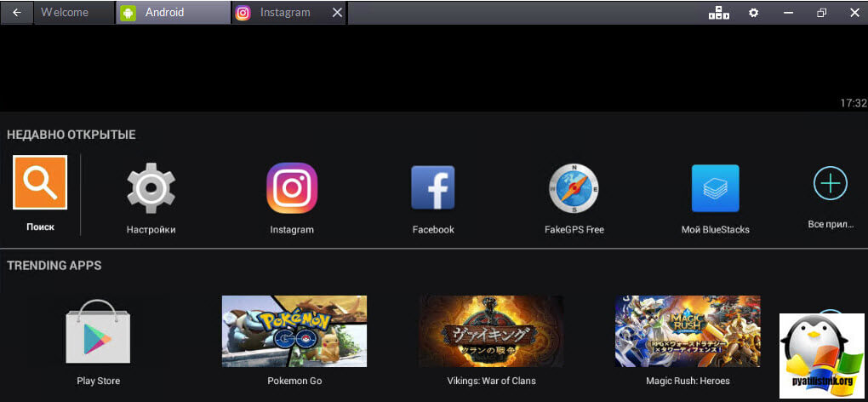
Task: Restore down the BlueStacks window
Action: coord(821,13)
